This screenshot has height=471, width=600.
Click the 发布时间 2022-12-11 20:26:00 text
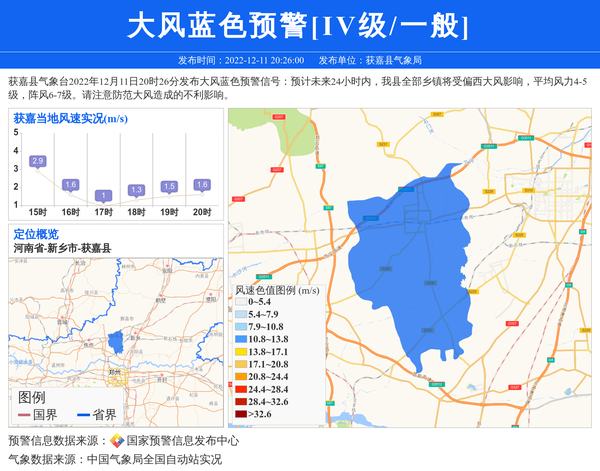241,60
